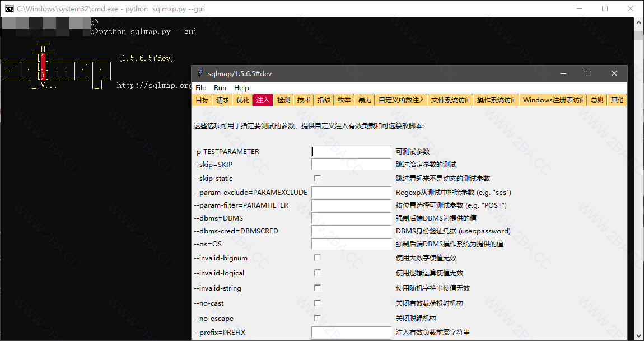The width and height of the screenshot is (644, 341).
Task: Open the 操作系统访问 tab
Action: [x=496, y=100]
